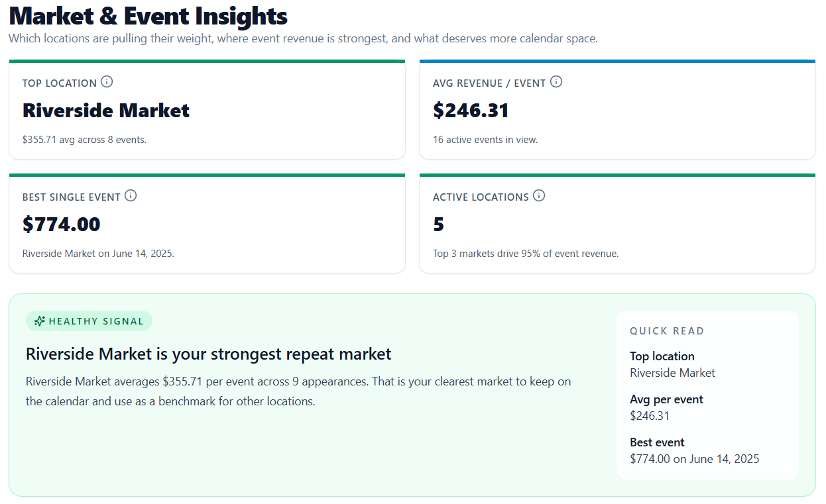Expand the Quick Read summary panel
The height and width of the screenshot is (504, 826).
point(707,394)
